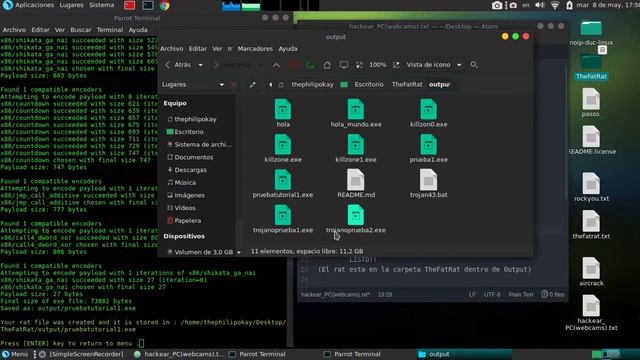Go to Home folder icon
This screenshot has height=360, width=640.
click(x=327, y=65)
